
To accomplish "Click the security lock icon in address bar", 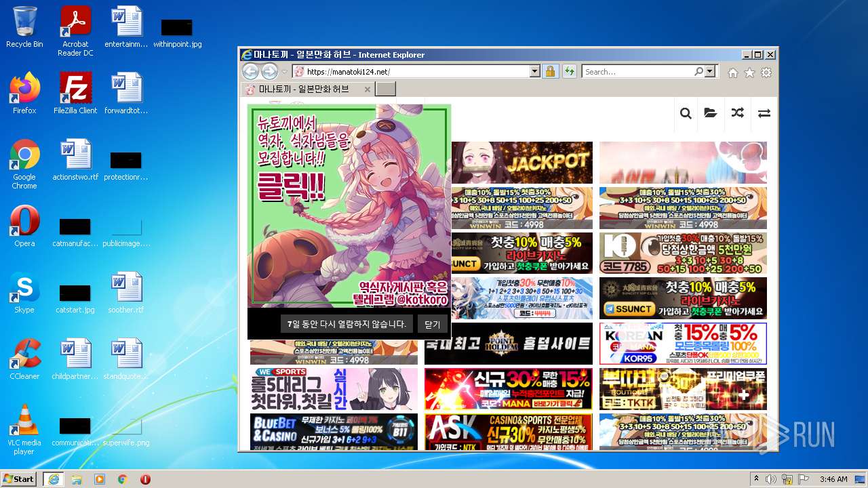I will pyautogui.click(x=550, y=72).
